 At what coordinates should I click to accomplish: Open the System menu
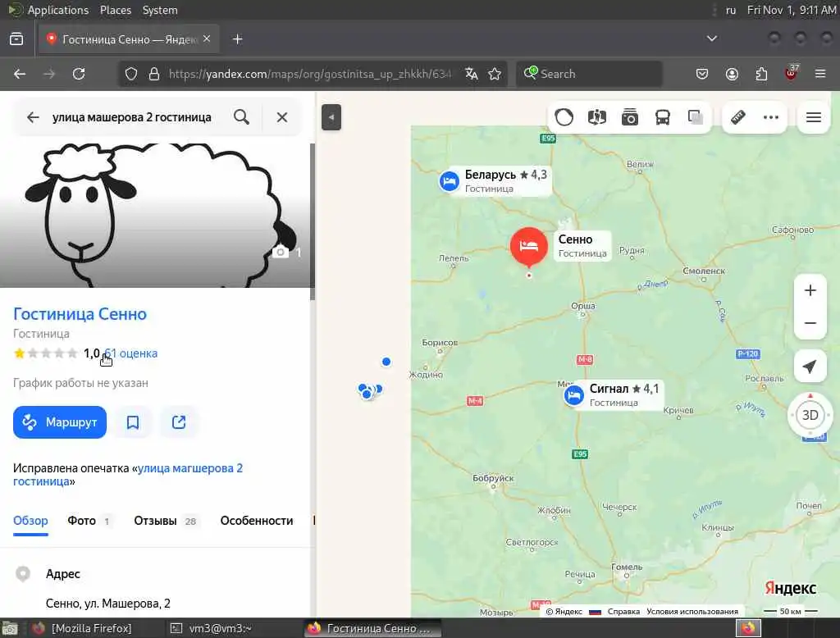(x=160, y=10)
